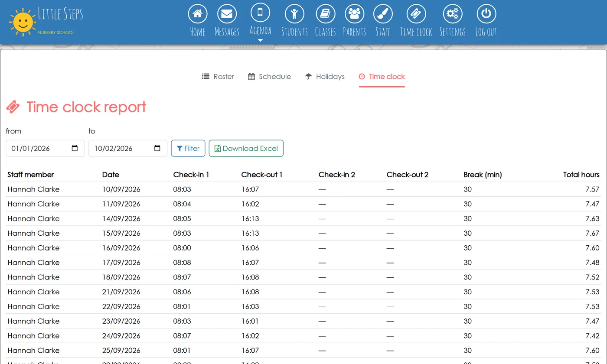The width and height of the screenshot is (607, 364).
Task: Click the Filter button
Action: point(188,148)
